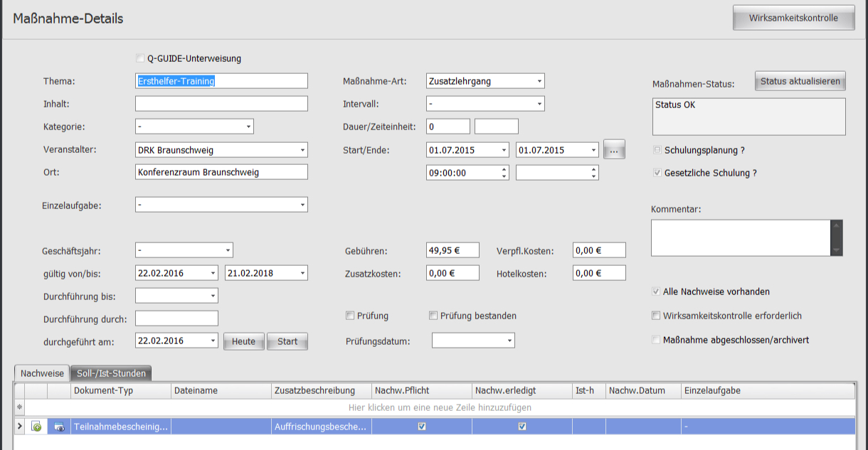Enable the Prüfung checkbox
The width and height of the screenshot is (868, 450).
tap(350, 316)
